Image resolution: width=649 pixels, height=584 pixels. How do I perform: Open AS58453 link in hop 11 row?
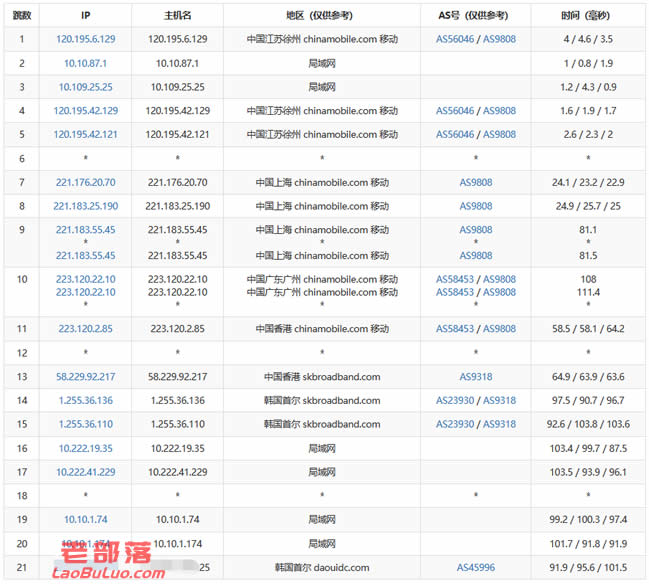pos(455,329)
